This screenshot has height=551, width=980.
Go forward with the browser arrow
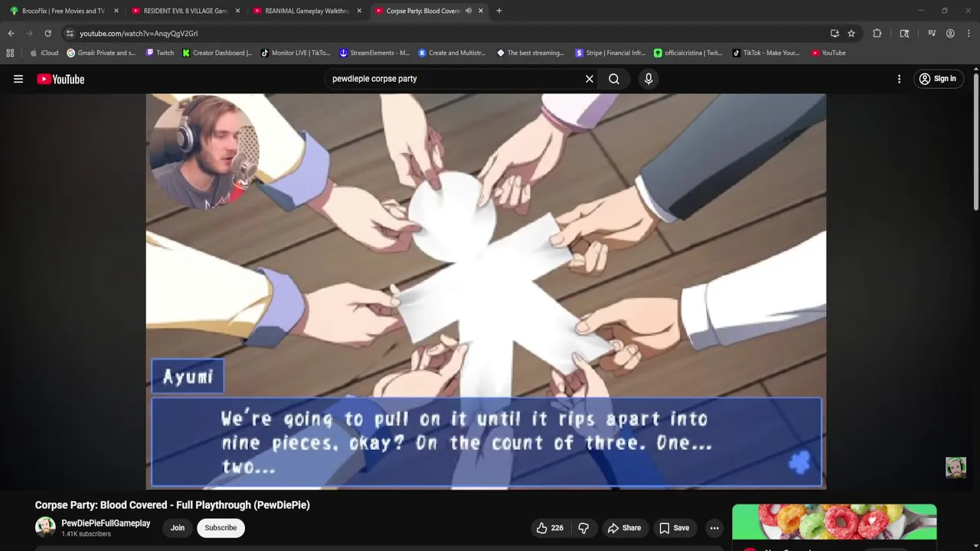[x=29, y=34]
